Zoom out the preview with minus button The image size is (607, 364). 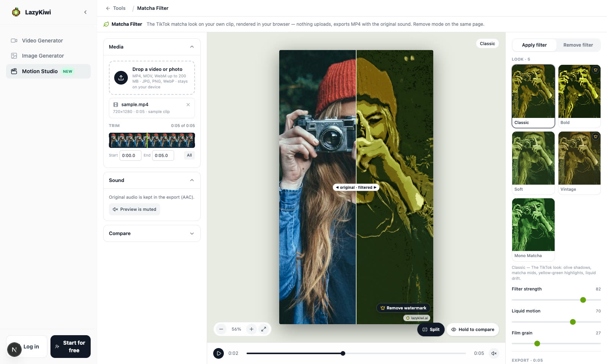pos(221,329)
